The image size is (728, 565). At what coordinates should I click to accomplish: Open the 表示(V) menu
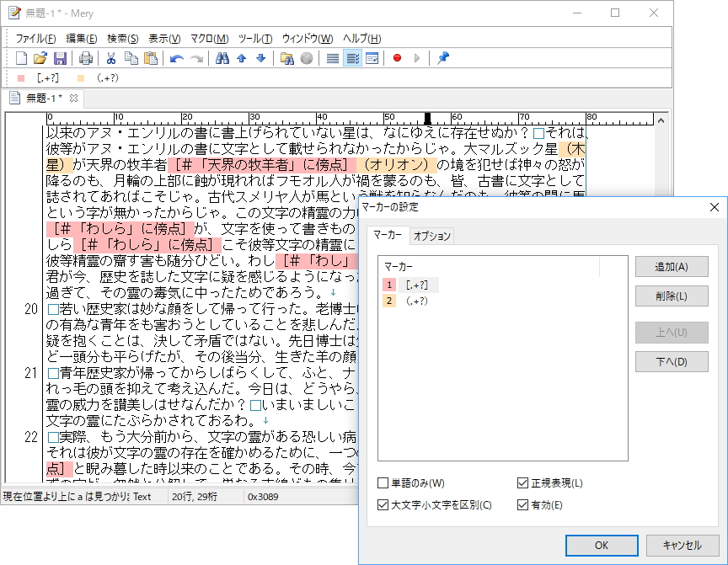click(164, 39)
